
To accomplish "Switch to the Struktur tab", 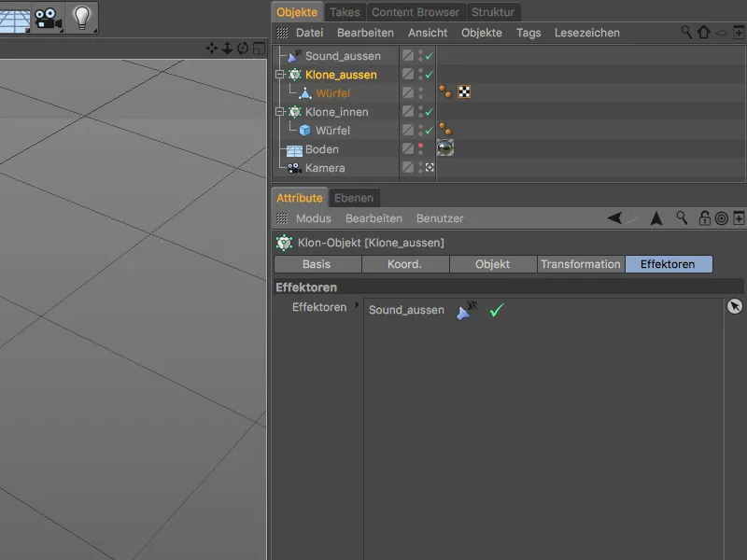I will click(493, 12).
